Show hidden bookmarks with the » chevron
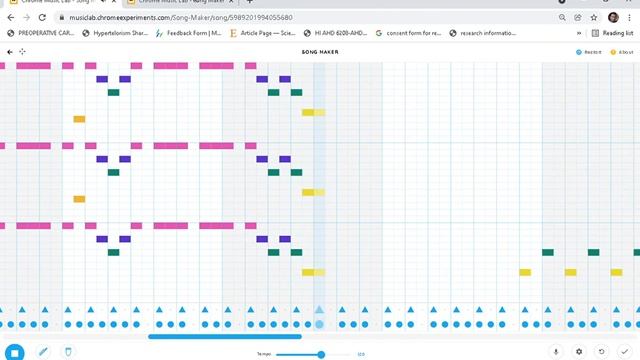Viewport: 640px width, 360px height. tap(579, 33)
